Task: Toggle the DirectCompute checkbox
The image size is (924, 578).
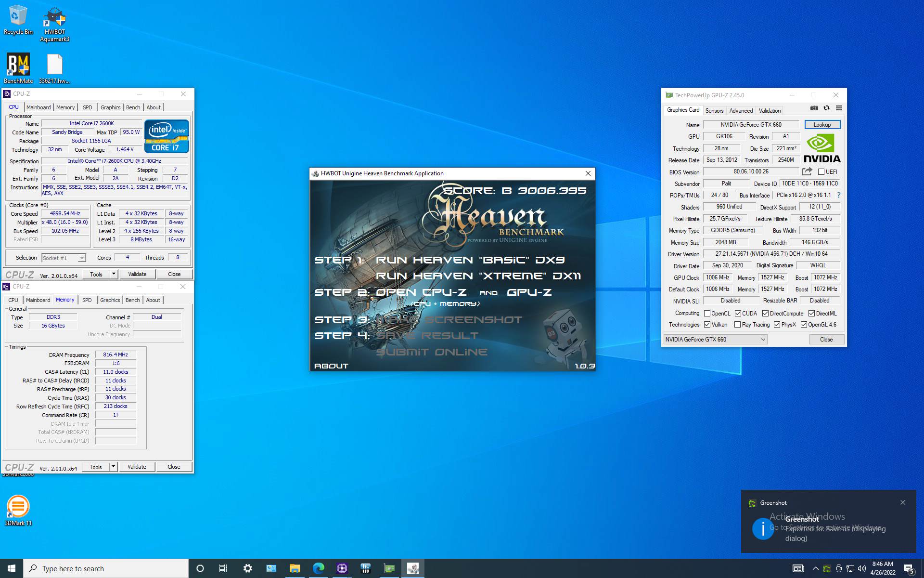Action: 765,314
